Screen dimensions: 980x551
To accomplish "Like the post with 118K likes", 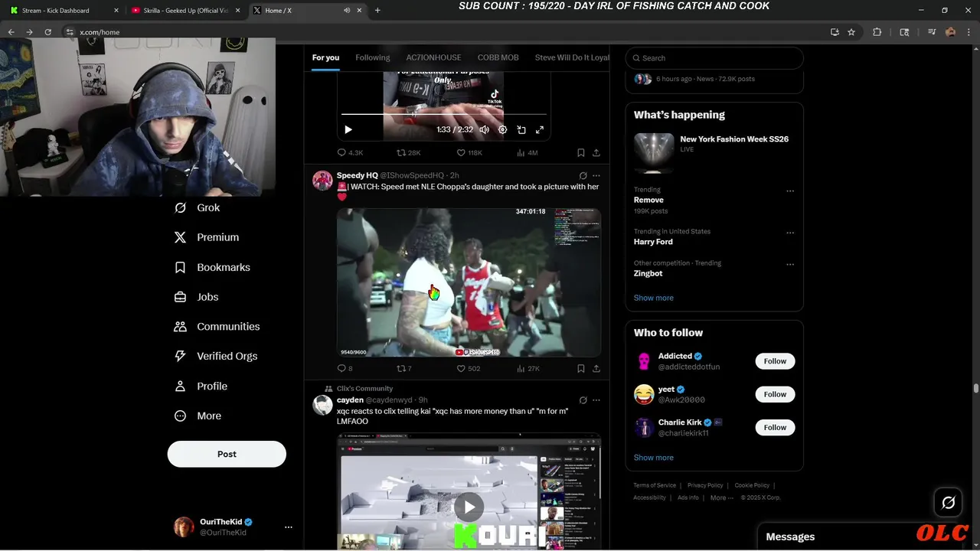I will point(469,153).
